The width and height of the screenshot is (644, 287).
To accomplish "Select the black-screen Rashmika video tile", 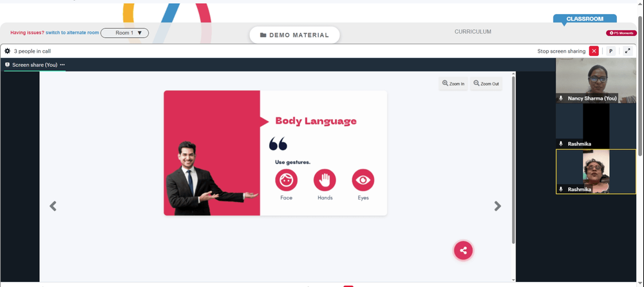I will (596, 126).
